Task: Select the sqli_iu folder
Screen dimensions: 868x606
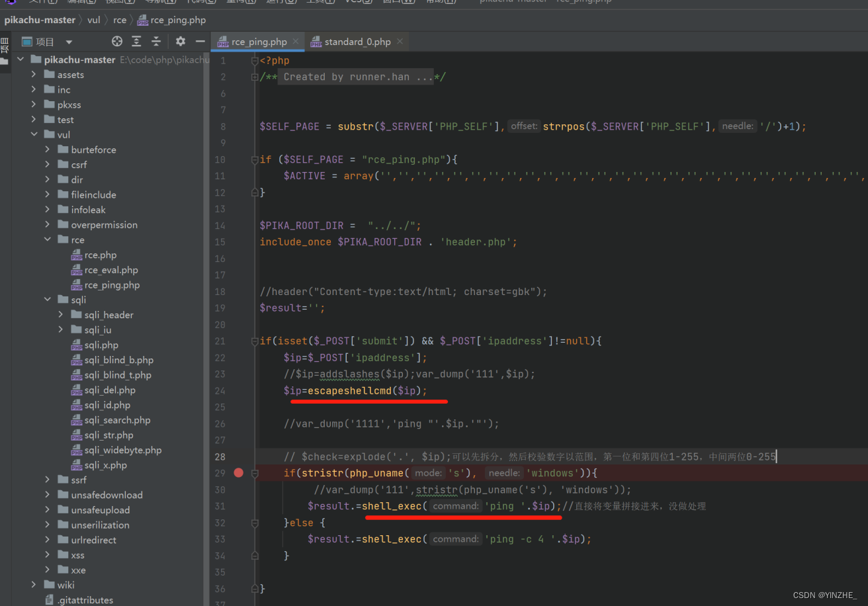Action: [x=98, y=330]
